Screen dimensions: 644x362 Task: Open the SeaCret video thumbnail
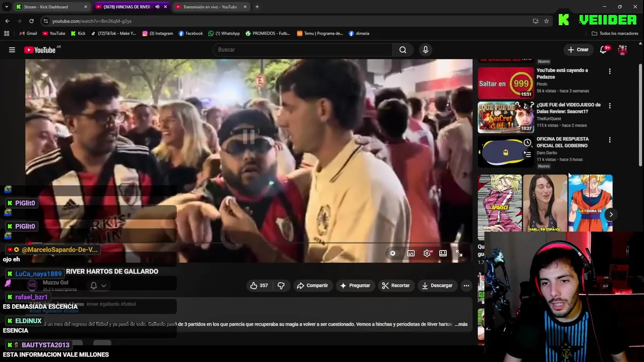pyautogui.click(x=506, y=117)
